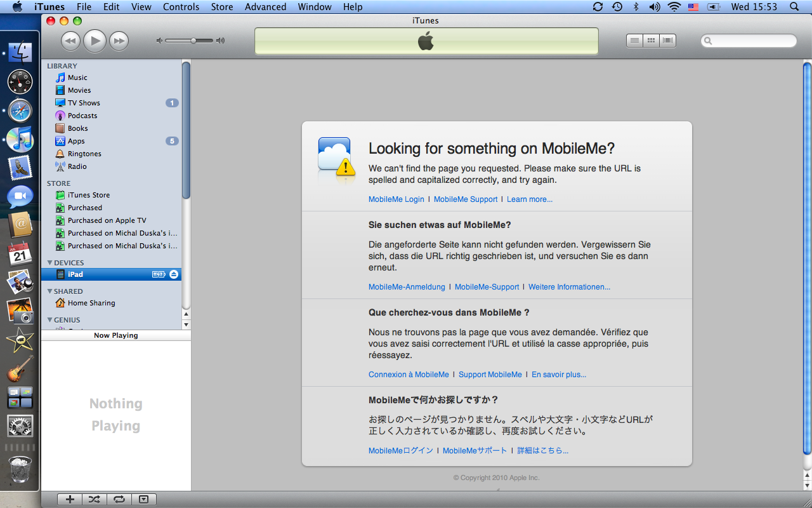Screen dimensions: 812x508
Task: Open the Help menu
Action: click(x=353, y=7)
